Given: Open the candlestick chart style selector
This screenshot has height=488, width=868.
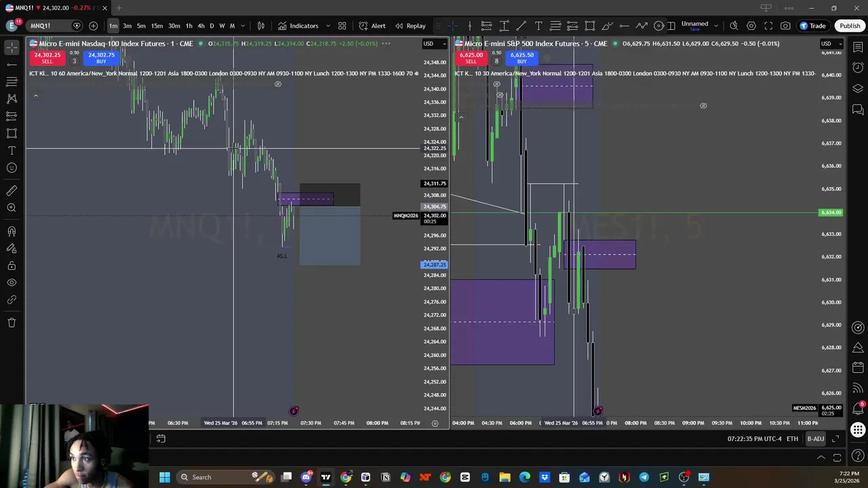Looking at the screenshot, I should tap(261, 26).
